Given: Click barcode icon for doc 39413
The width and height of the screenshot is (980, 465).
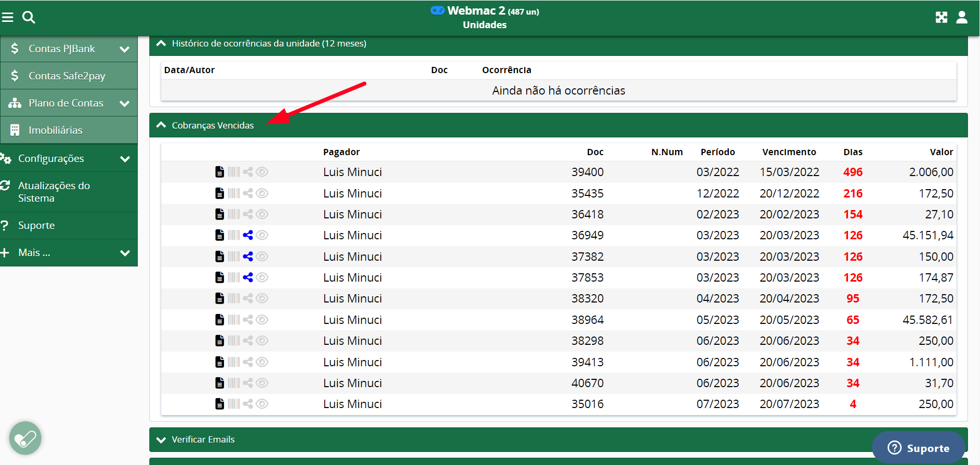Looking at the screenshot, I should [x=234, y=362].
